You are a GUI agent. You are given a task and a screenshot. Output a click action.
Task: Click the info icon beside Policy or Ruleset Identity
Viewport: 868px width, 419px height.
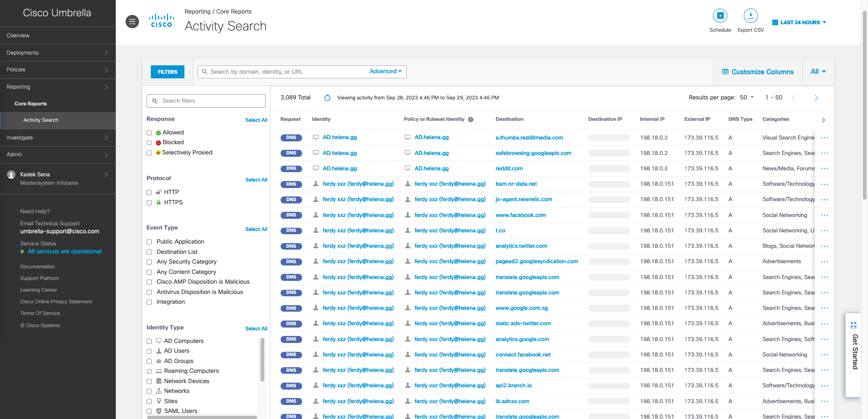(471, 119)
